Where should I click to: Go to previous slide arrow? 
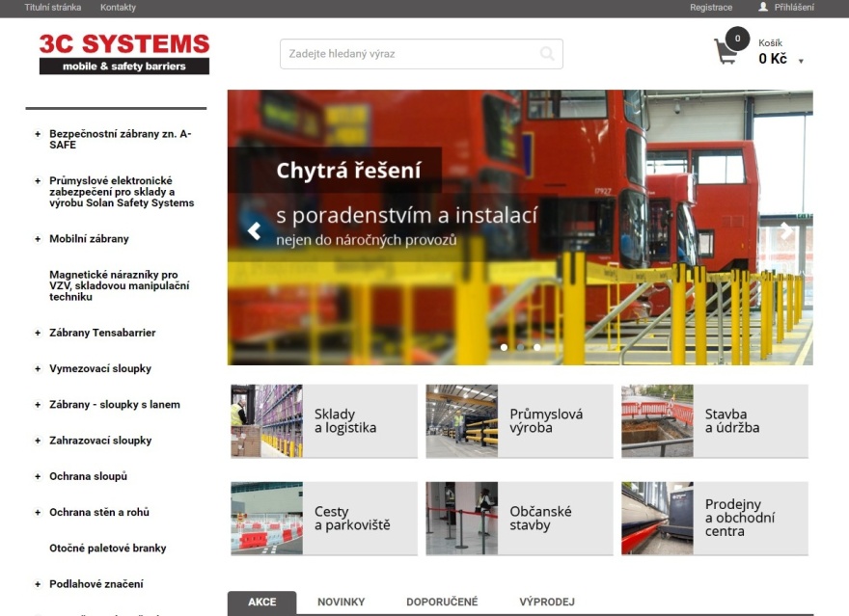coord(254,231)
